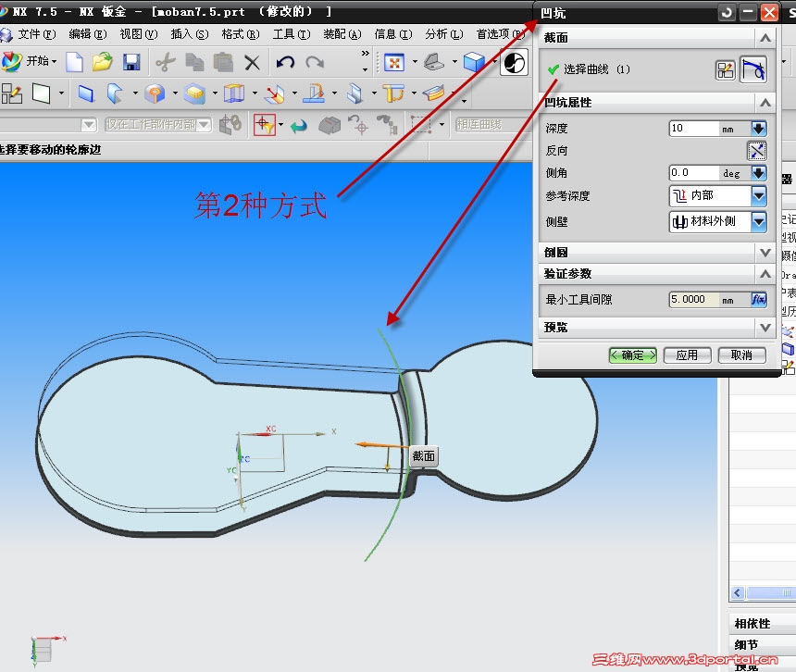Image resolution: width=796 pixels, height=672 pixels.
Task: Click the curve selection icon in dialog
Action: point(753,69)
